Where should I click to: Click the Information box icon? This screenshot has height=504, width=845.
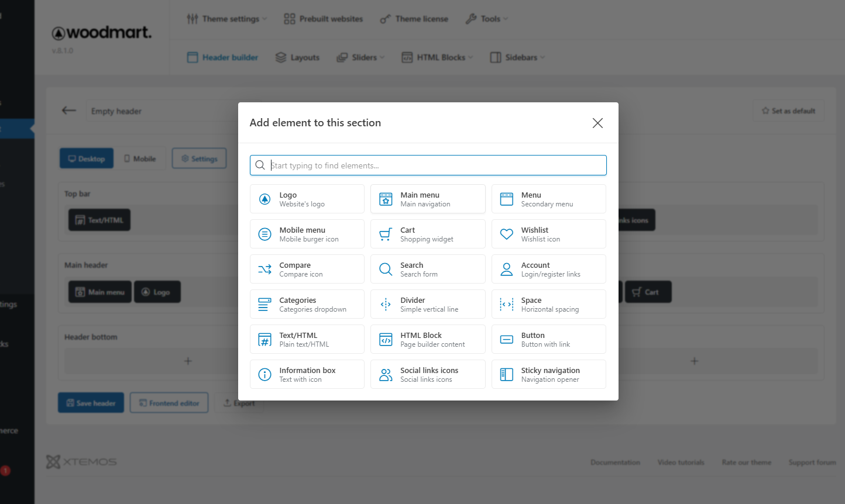[265, 375]
